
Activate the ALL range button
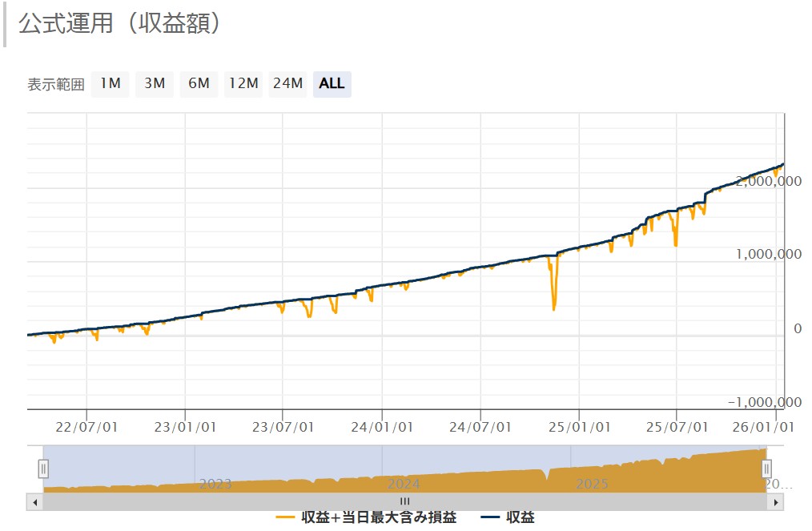332,83
